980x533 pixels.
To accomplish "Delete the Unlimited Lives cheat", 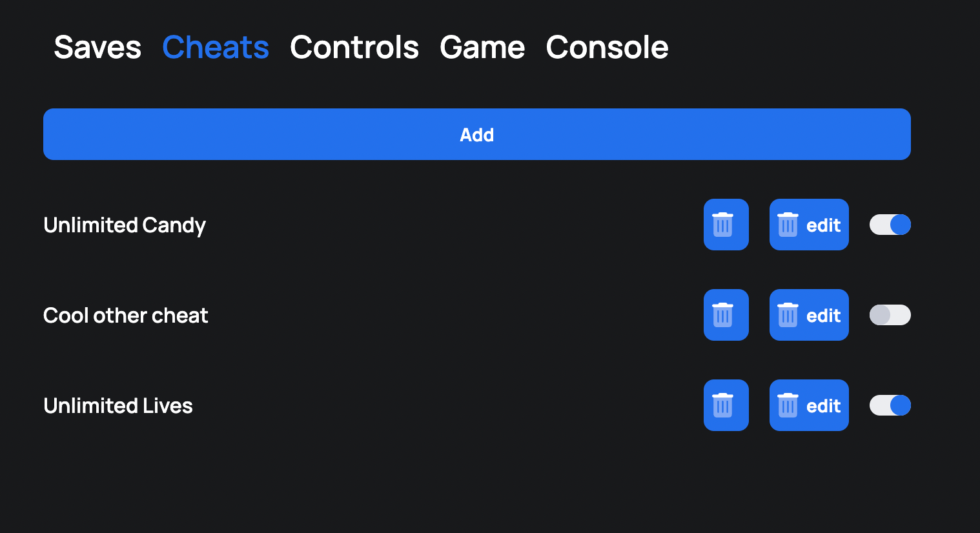I will (x=726, y=405).
